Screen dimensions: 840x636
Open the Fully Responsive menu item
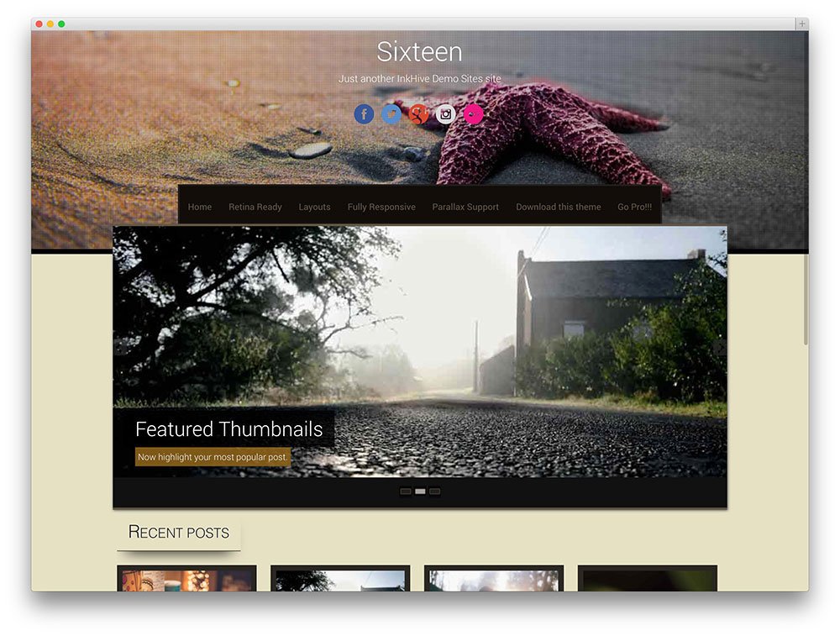point(381,207)
